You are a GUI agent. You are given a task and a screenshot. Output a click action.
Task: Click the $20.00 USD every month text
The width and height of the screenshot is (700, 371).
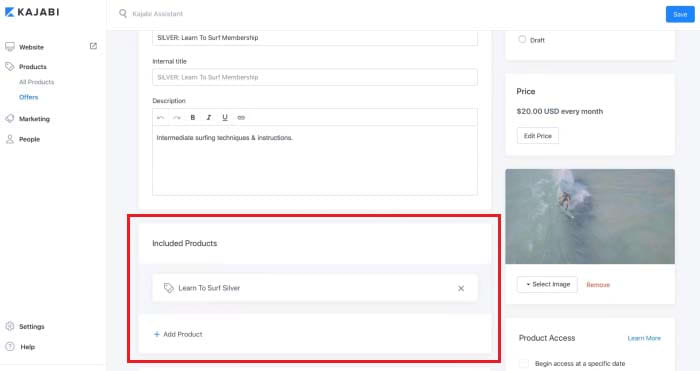pos(560,111)
